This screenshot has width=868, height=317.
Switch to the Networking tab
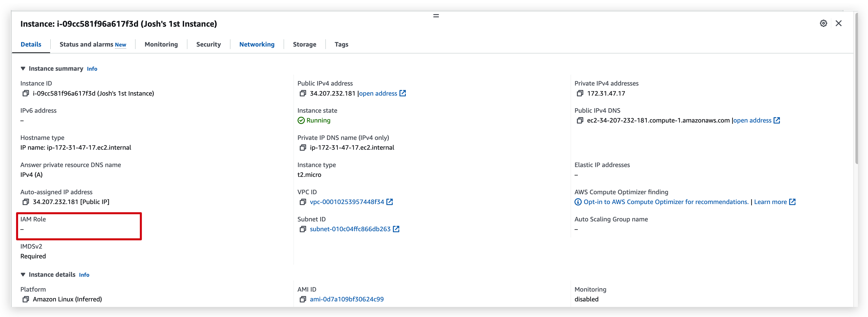click(257, 44)
